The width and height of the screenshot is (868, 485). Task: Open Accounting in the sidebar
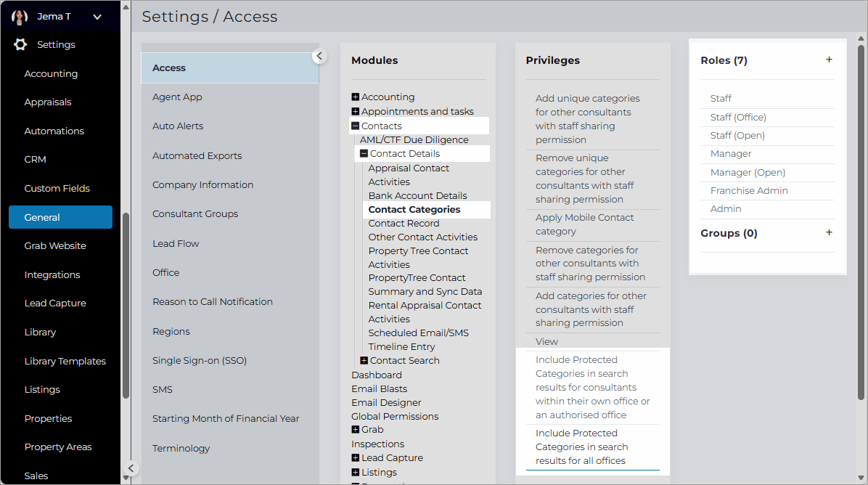click(x=51, y=73)
